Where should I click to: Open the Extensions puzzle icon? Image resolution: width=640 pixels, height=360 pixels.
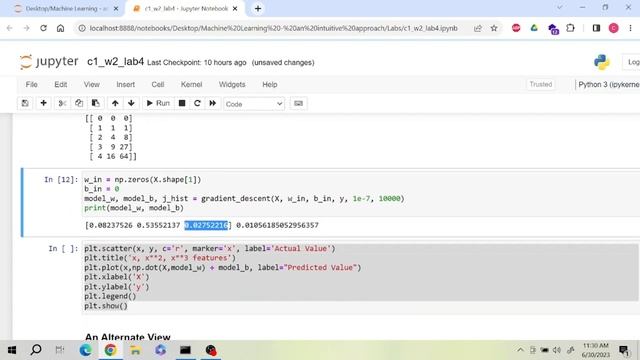coord(570,28)
